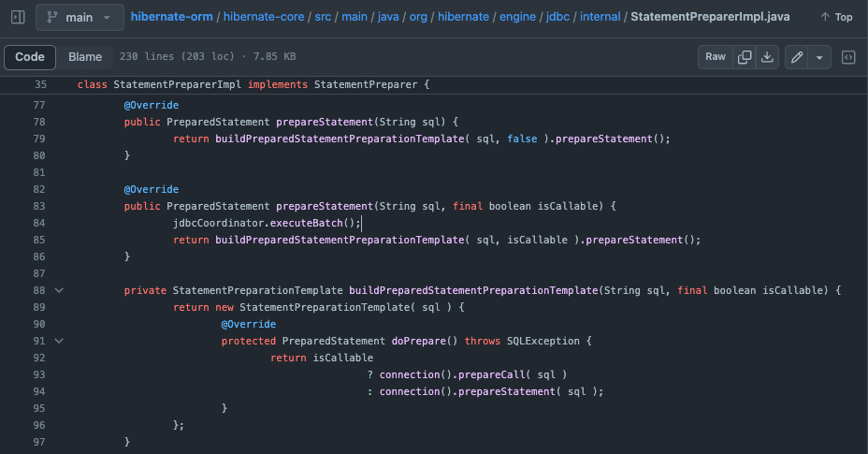Collapse code block at line 88
This screenshot has height=454, width=868.
point(59,290)
